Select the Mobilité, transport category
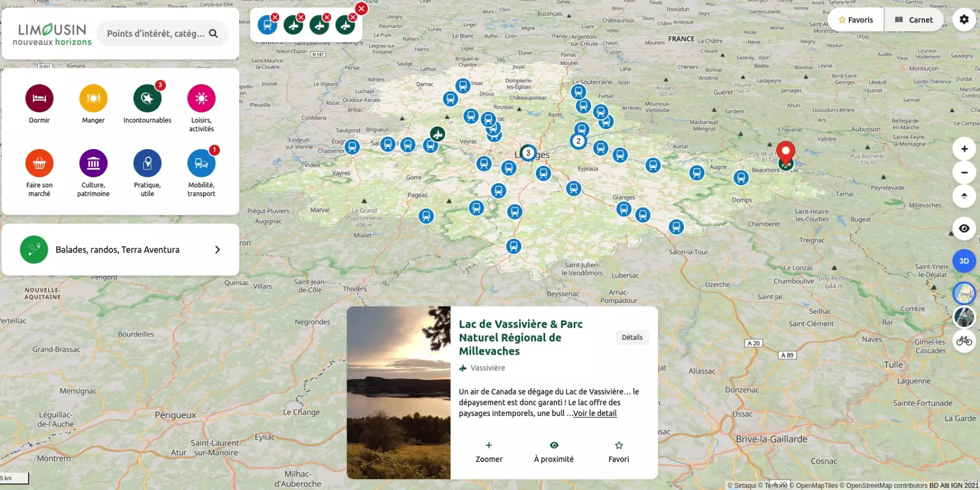 coord(201,163)
